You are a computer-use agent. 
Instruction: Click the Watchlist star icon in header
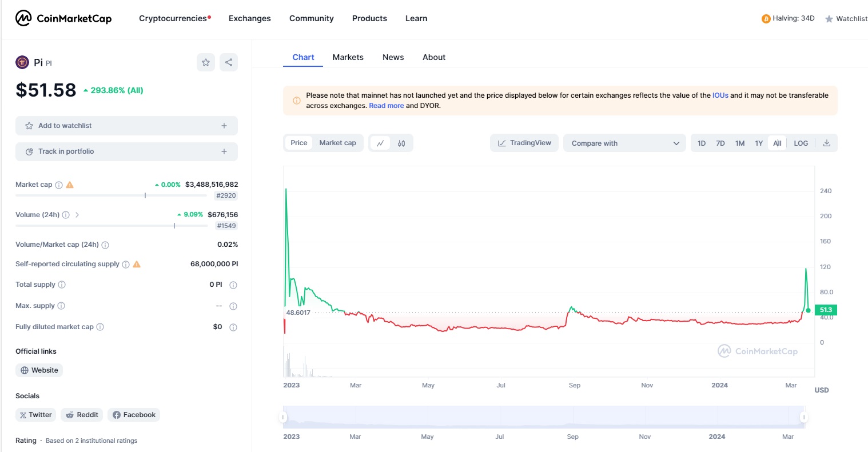click(829, 19)
